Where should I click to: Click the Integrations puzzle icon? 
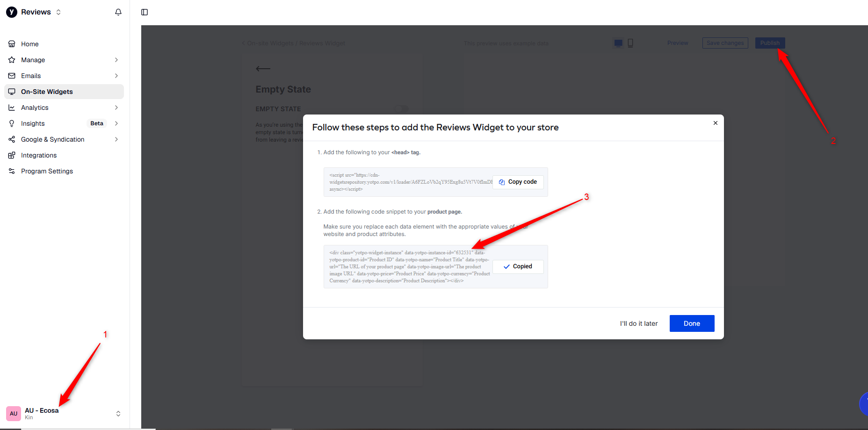pyautogui.click(x=12, y=155)
